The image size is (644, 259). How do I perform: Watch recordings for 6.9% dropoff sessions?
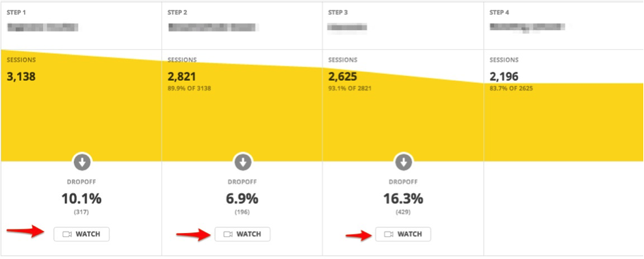pos(243,234)
